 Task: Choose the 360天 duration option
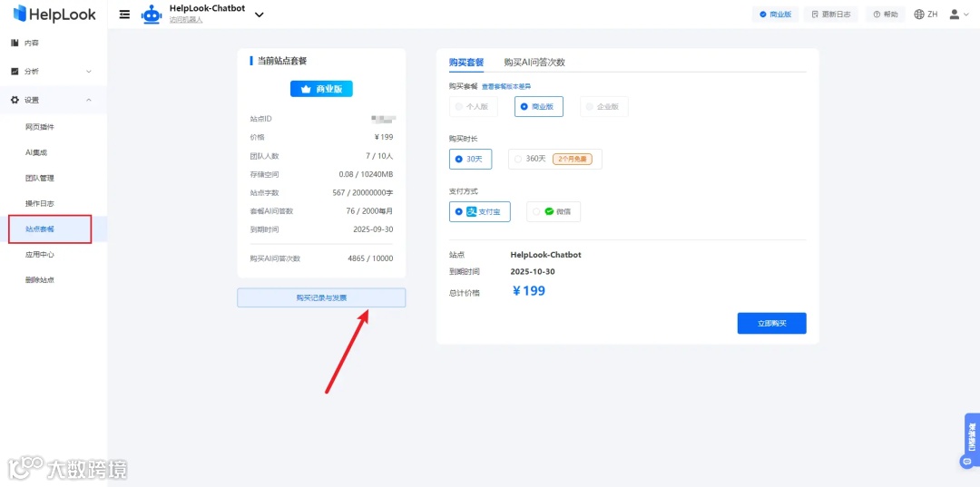(x=555, y=160)
